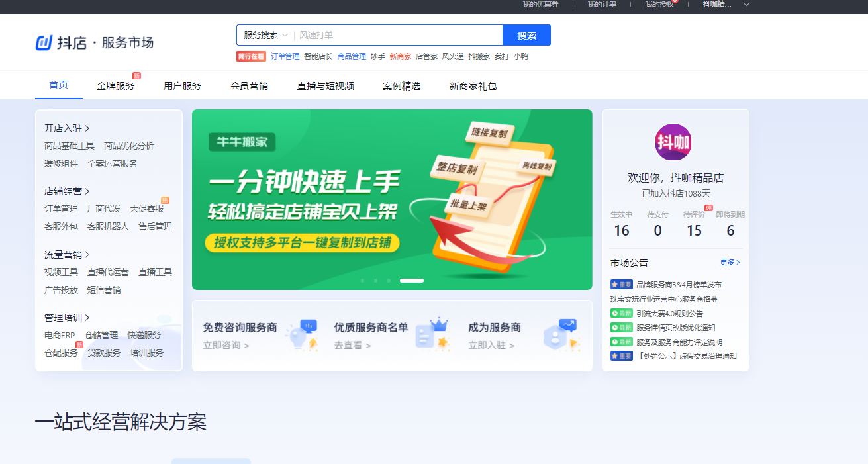868x464 pixels.
Task: Open 商品优化分析 in sidebar
Action: pyautogui.click(x=129, y=146)
